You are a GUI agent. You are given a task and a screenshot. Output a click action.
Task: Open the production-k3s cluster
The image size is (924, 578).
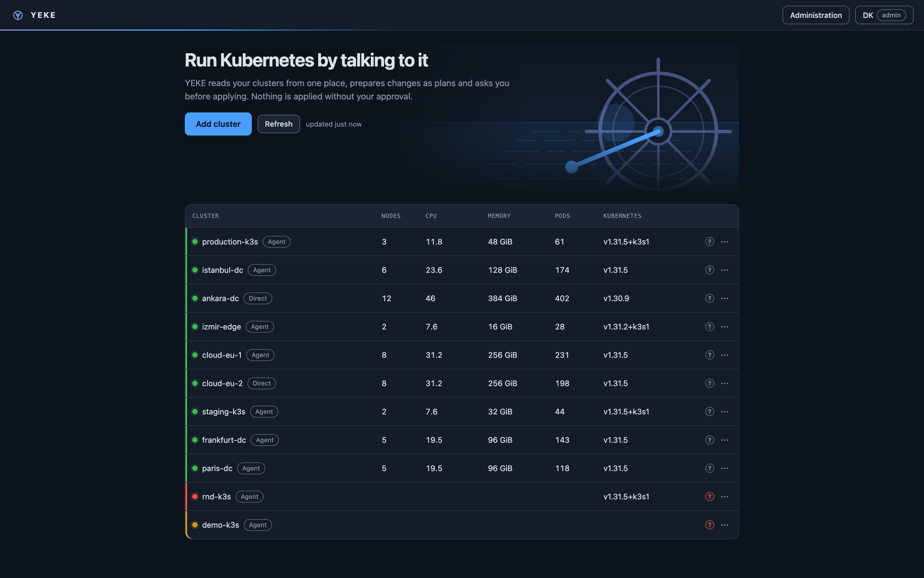click(x=230, y=242)
